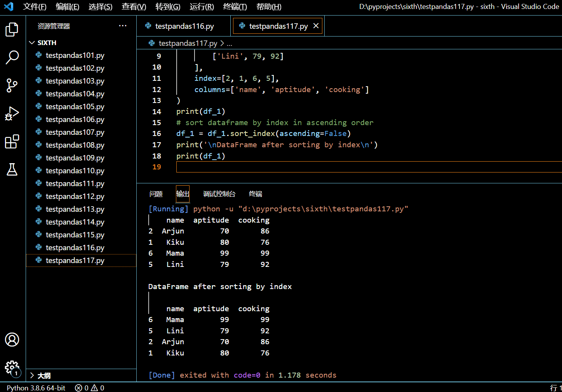Place cursor on empty line 19
The image size is (562, 392).
[x=369, y=167]
